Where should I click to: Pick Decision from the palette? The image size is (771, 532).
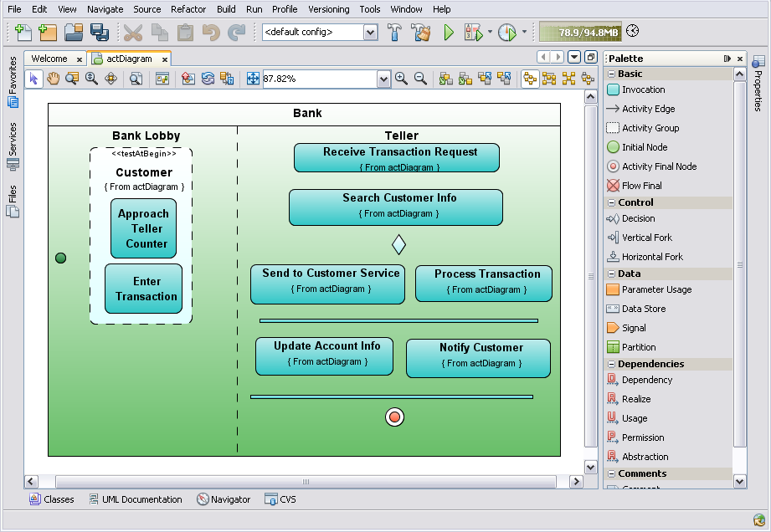[638, 218]
